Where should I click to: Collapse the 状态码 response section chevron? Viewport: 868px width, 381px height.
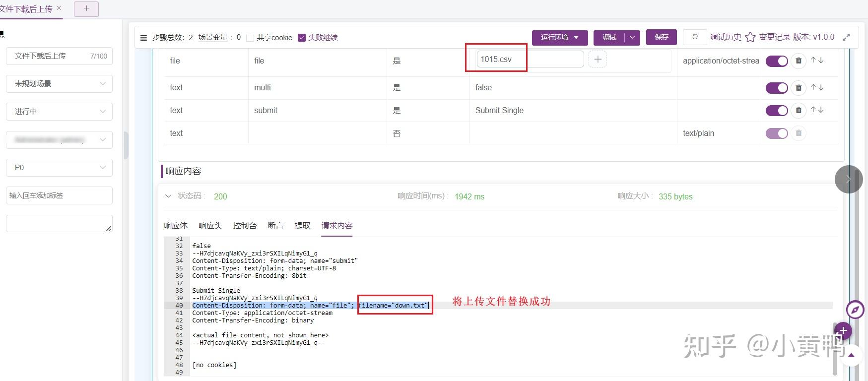(x=168, y=196)
